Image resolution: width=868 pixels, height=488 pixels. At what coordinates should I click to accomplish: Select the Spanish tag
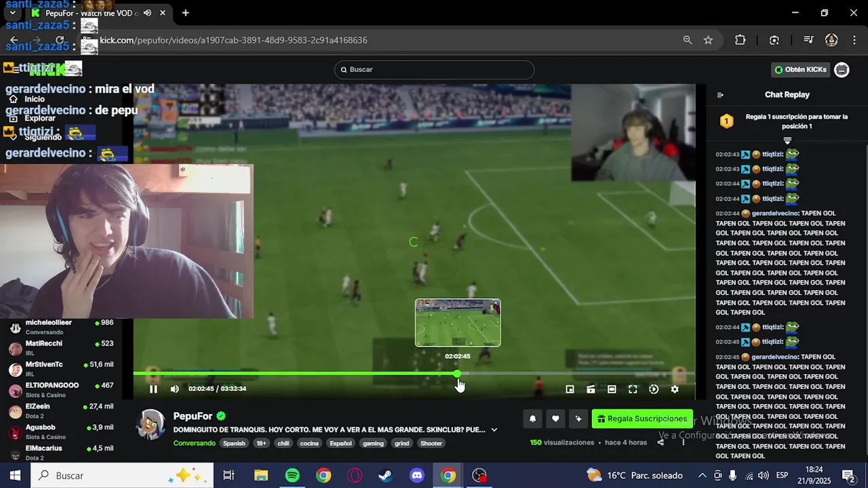[234, 443]
